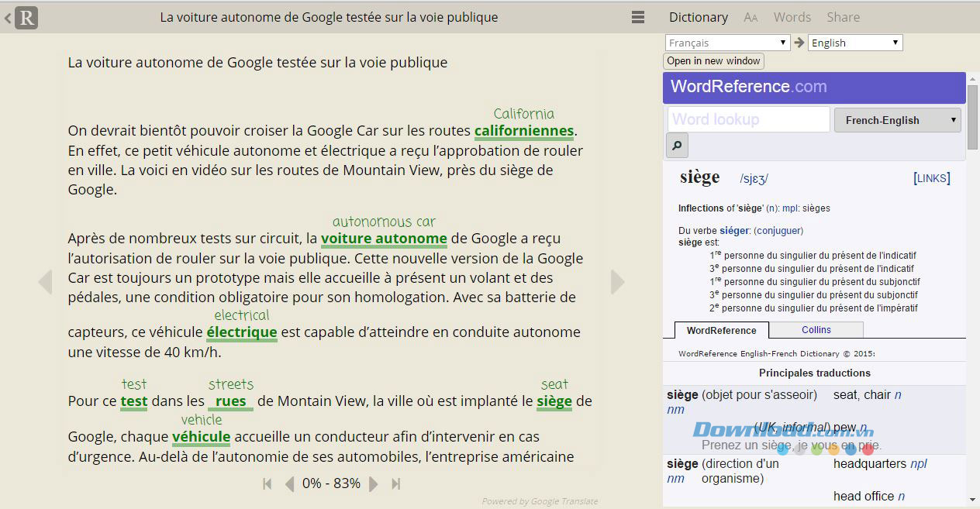
Task: Open the Share tab
Action: [843, 17]
